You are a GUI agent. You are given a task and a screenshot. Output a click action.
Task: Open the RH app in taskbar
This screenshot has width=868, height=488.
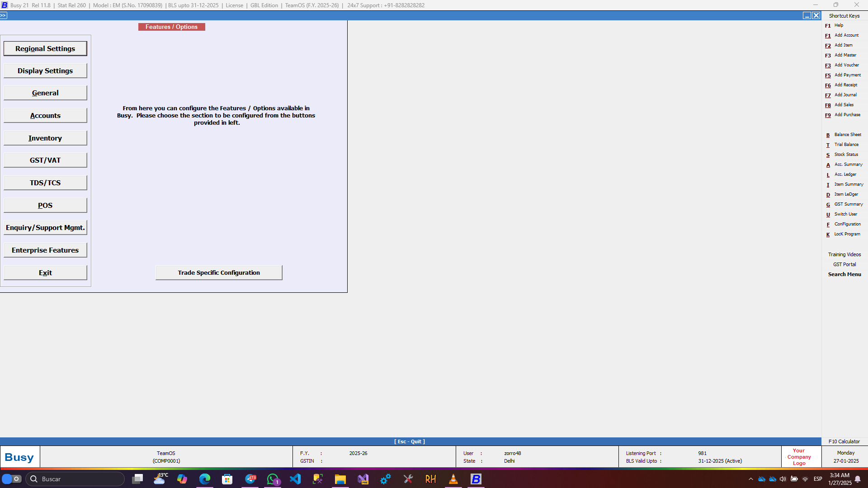[431, 479]
